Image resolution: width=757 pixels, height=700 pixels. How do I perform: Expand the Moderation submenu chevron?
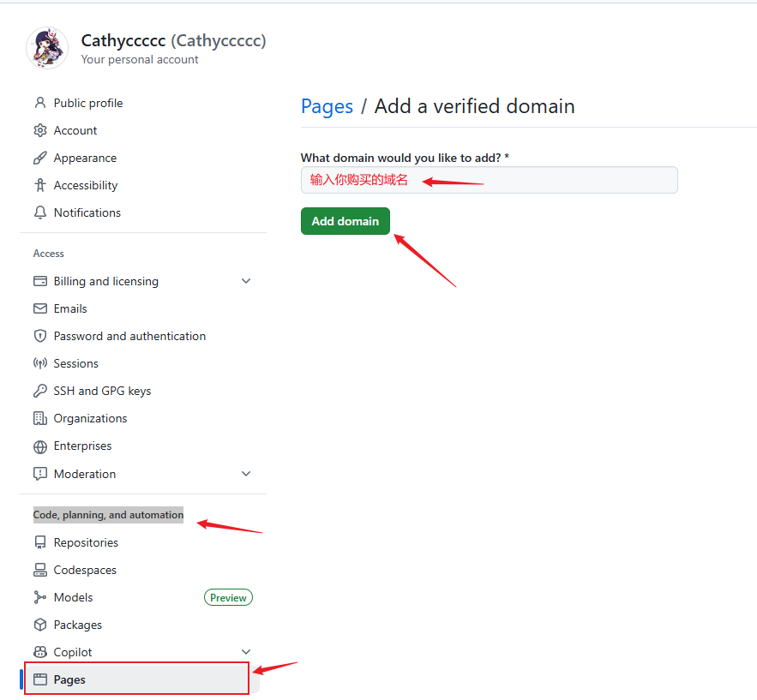[246, 474]
